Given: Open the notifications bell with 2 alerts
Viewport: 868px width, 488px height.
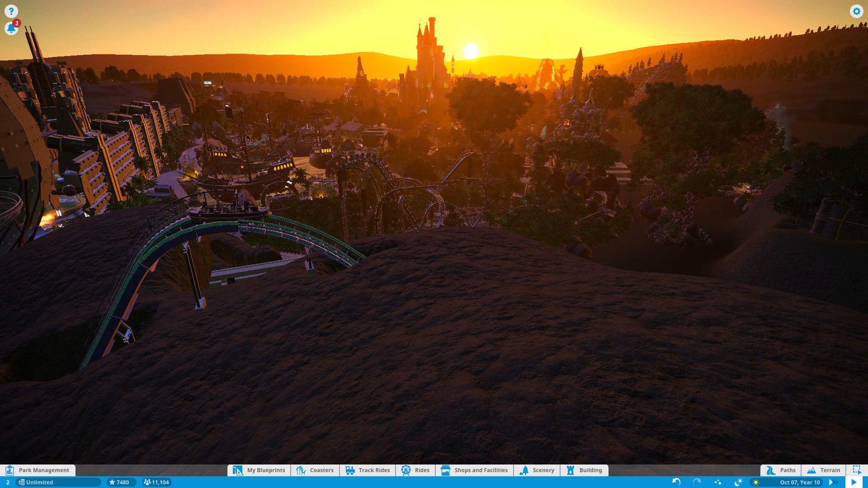Looking at the screenshot, I should tap(11, 28).
